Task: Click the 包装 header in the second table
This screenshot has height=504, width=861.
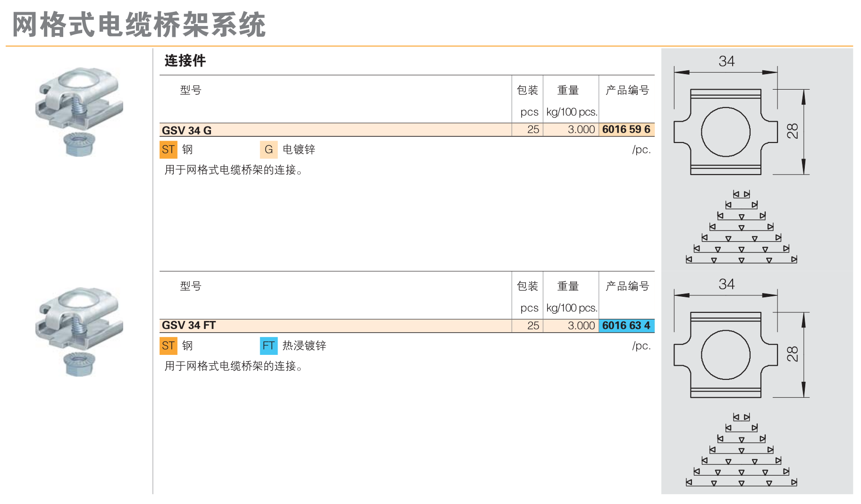Action: (x=527, y=286)
